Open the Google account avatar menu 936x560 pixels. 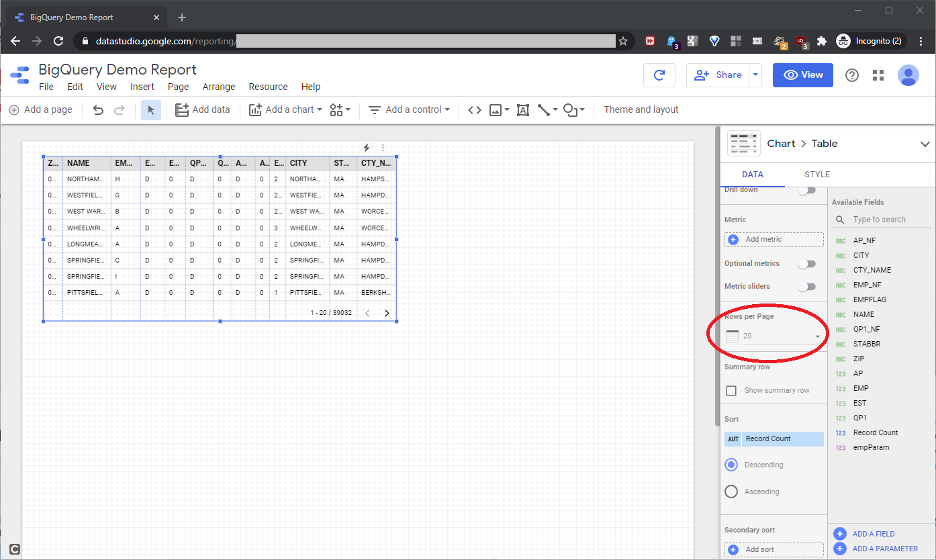908,75
